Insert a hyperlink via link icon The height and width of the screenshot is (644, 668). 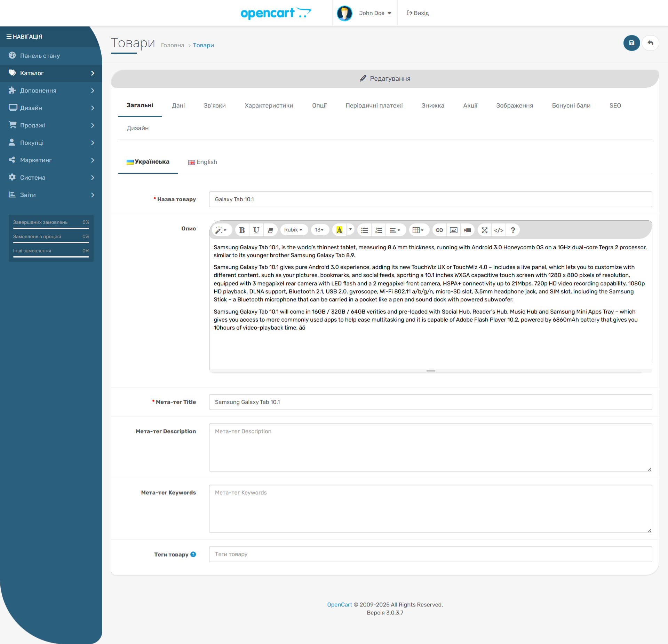pos(439,230)
